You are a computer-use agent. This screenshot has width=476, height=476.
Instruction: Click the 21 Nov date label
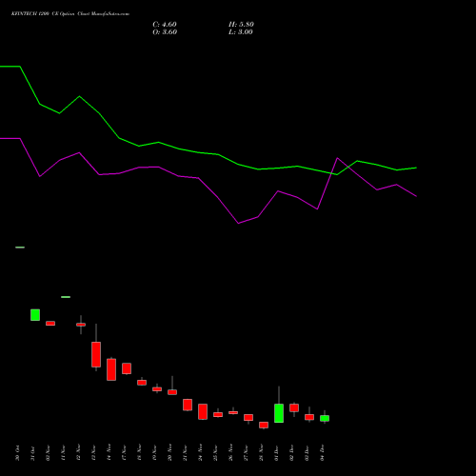[185, 453]
